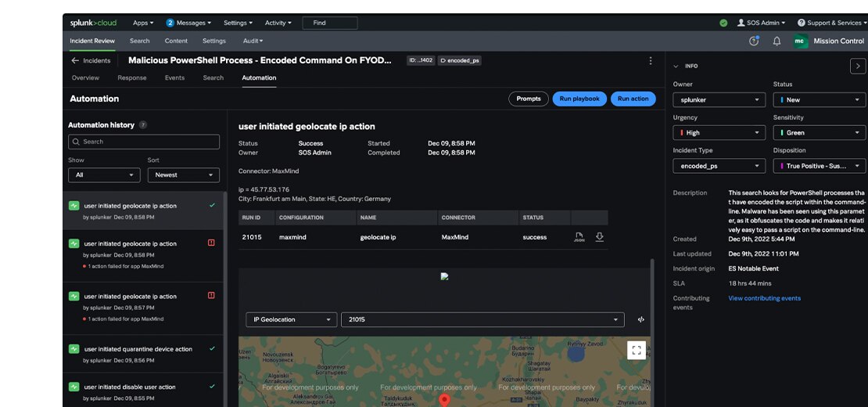Select the disable user action entry
Screen dimensions: 868x407
[143, 391]
